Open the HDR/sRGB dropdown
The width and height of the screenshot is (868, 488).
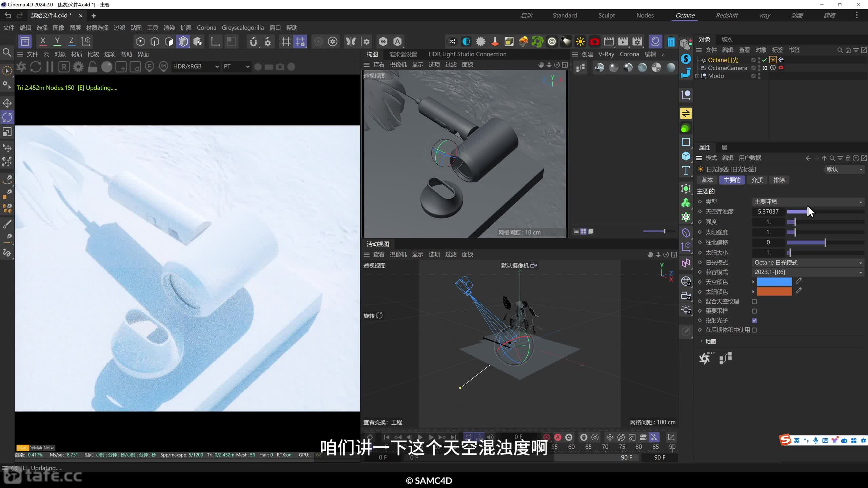[x=196, y=66]
